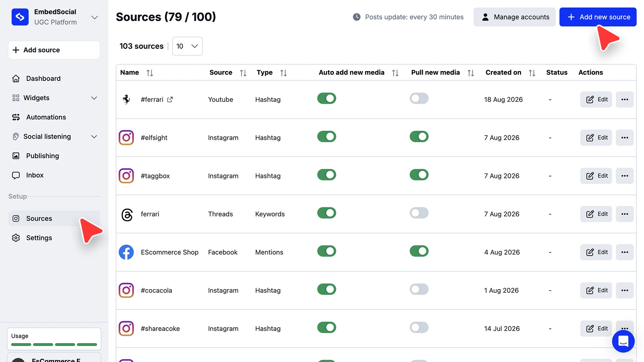This screenshot has height=362, width=644.
Task: Sort by Pull new media arrows
Action: [x=471, y=72]
